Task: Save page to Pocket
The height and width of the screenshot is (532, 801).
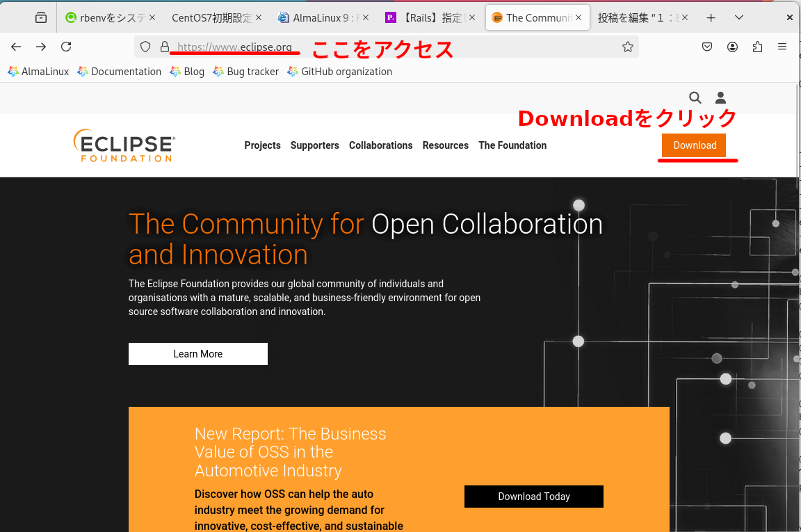Action: click(707, 47)
